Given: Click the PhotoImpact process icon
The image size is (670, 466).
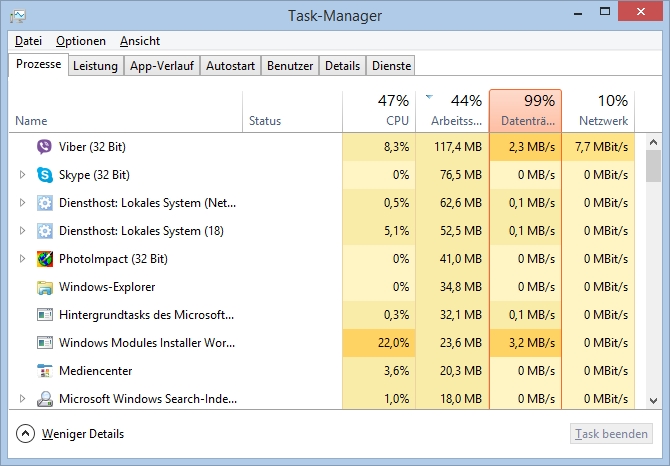Looking at the screenshot, I should 44,259.
